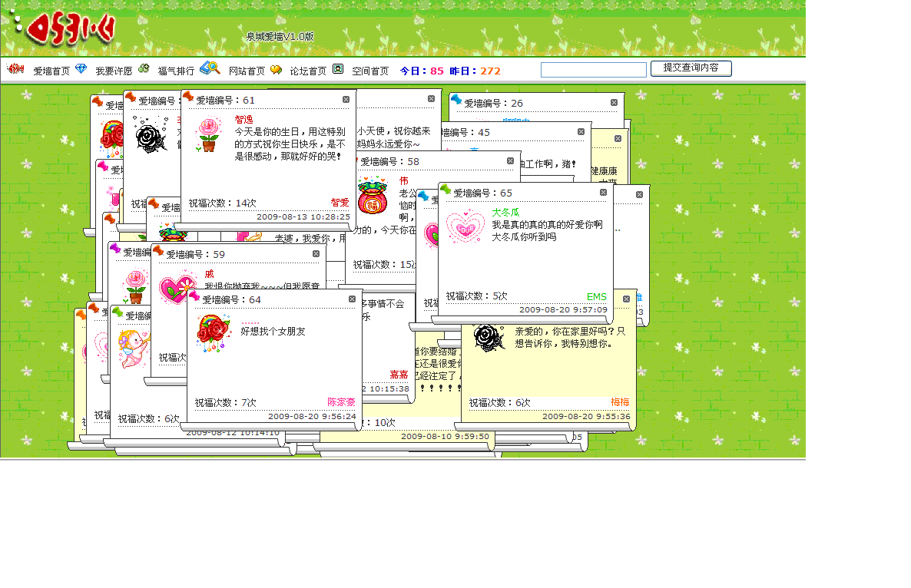Click 祝福次数:7次 on note 64
This screenshot has height=588, width=911.
(225, 402)
